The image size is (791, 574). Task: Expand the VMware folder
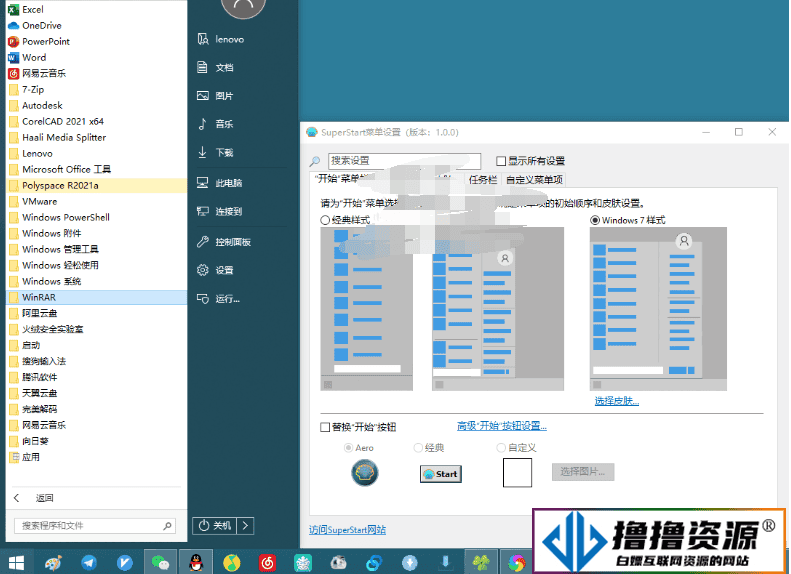[96, 202]
